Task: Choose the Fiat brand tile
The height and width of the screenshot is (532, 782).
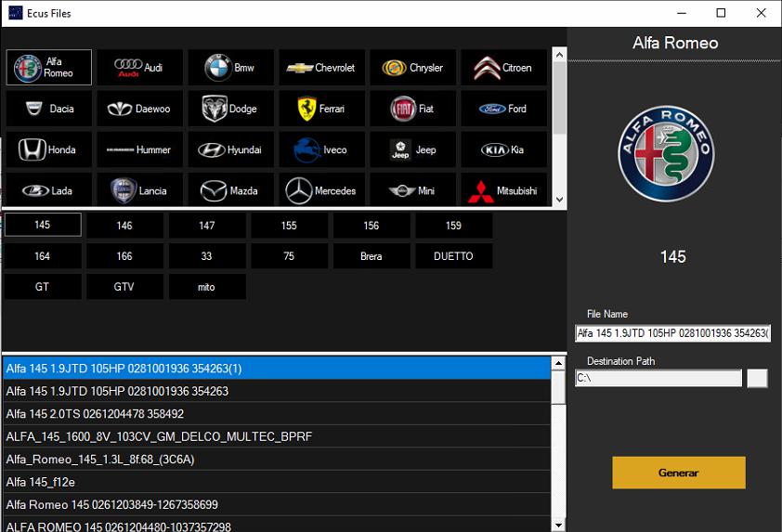Action: [413, 109]
